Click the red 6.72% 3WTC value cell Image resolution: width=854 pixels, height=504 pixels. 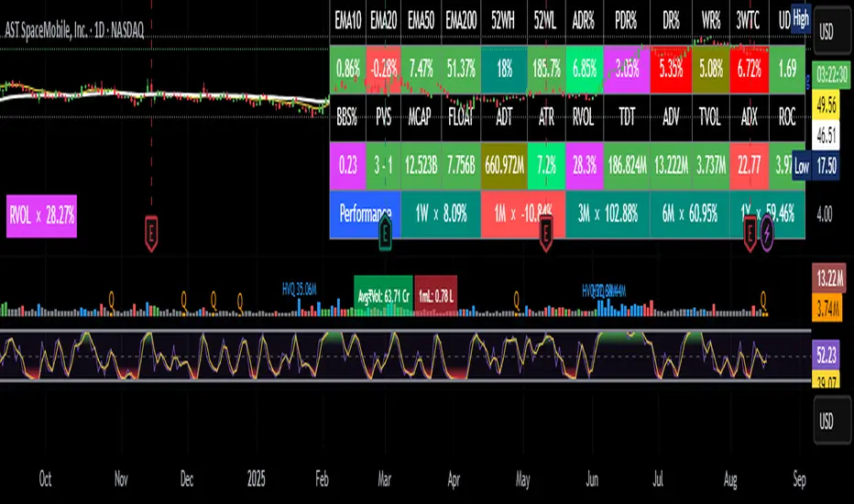pyautogui.click(x=749, y=70)
